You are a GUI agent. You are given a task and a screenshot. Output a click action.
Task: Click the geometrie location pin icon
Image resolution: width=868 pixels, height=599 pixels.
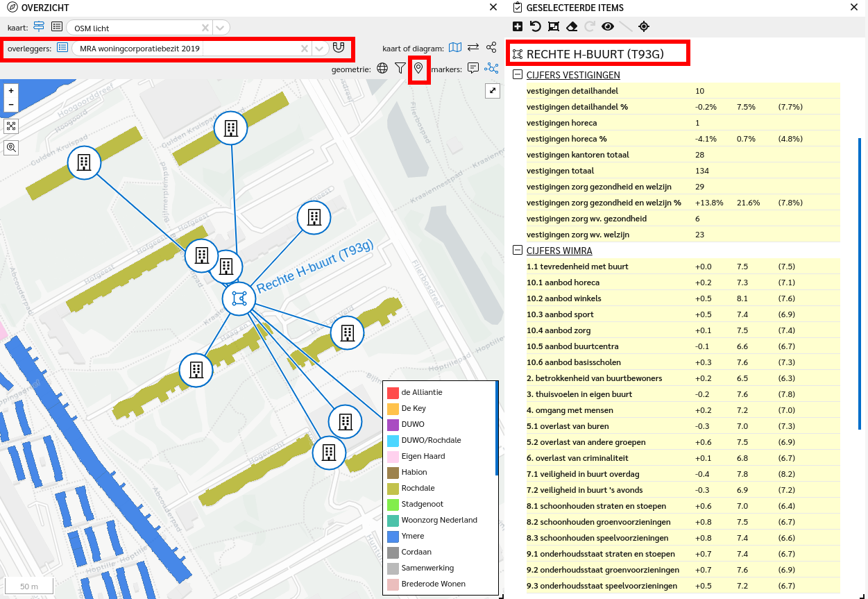(418, 68)
